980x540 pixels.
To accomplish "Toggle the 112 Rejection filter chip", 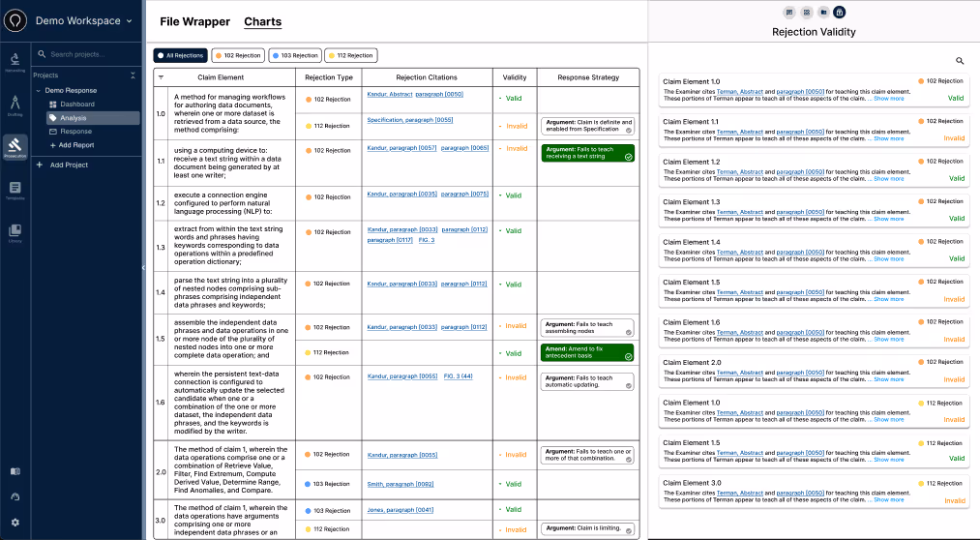I will 351,55.
